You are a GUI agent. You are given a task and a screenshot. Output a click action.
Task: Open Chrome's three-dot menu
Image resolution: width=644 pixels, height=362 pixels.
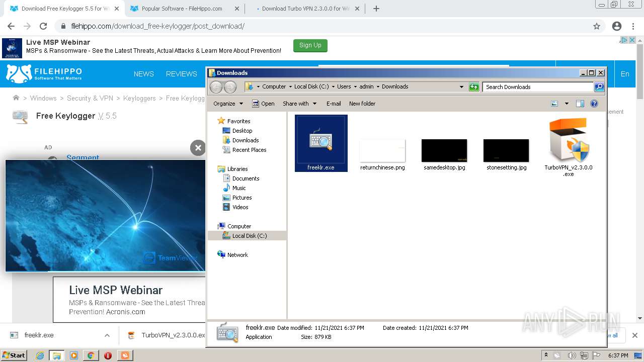632,26
